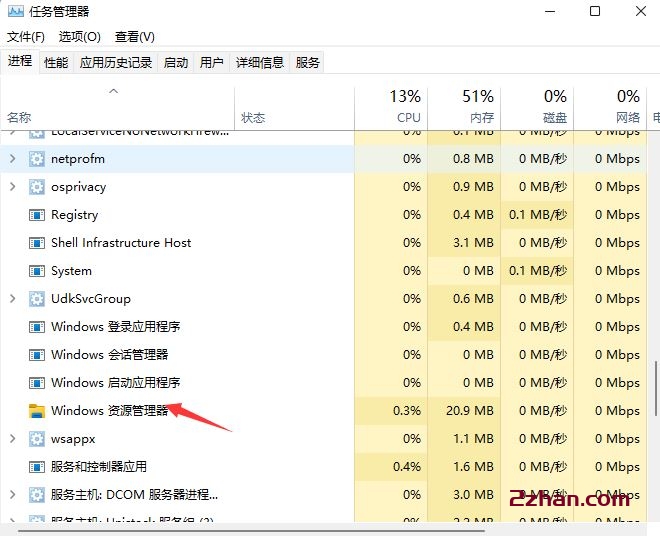660x536 pixels.
Task: Click the Windows 会话管理器 icon
Action: coord(37,355)
